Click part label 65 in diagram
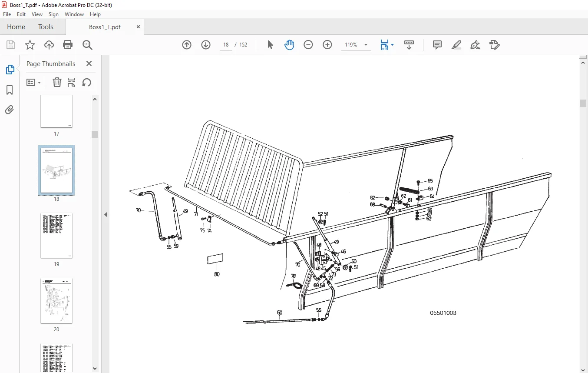The image size is (588, 373). (x=430, y=181)
